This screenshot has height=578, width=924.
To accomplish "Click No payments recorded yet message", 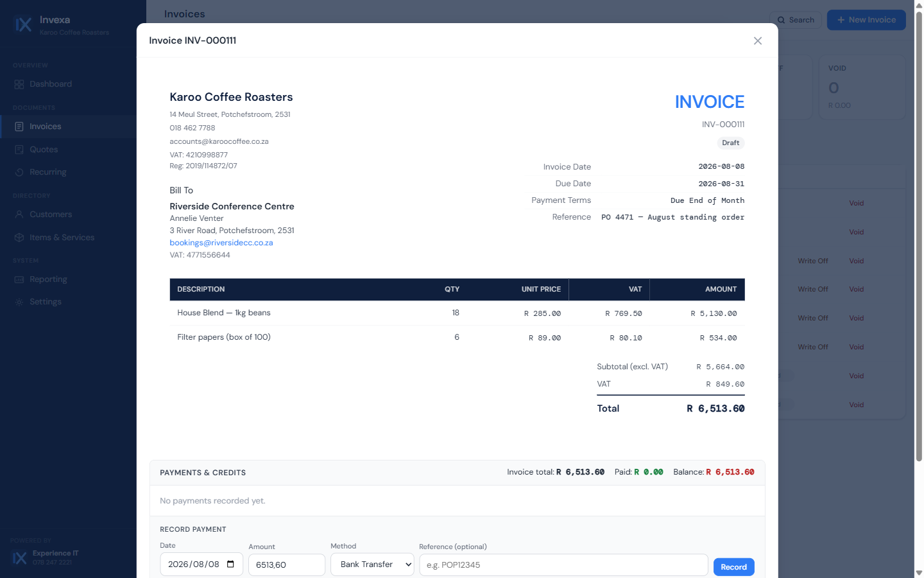I will (212, 501).
